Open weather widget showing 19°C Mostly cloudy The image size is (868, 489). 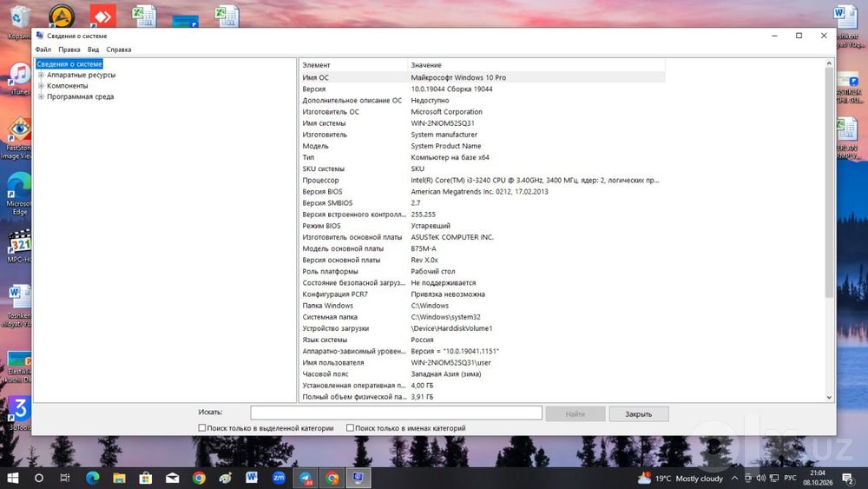point(681,478)
